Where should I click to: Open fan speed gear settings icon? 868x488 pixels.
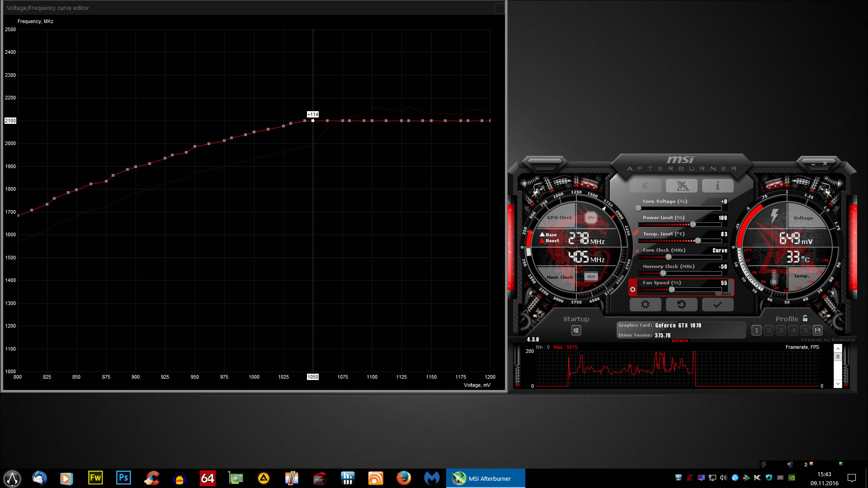(x=632, y=290)
